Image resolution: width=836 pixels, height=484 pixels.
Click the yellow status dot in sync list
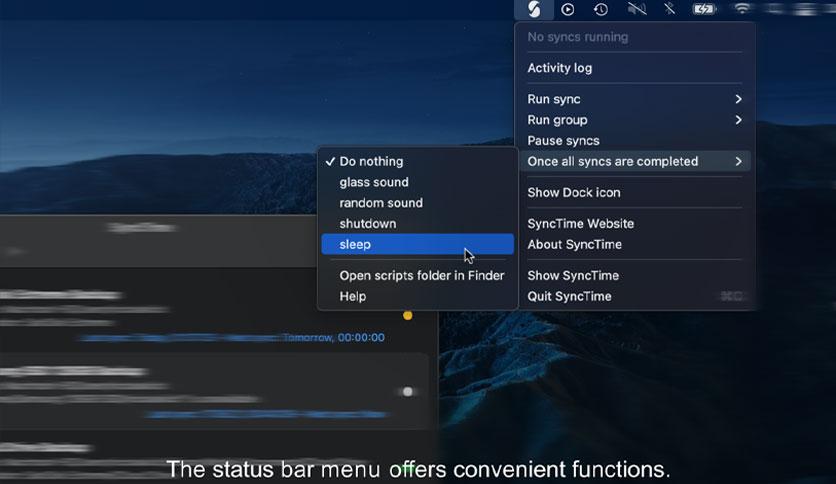pos(408,316)
